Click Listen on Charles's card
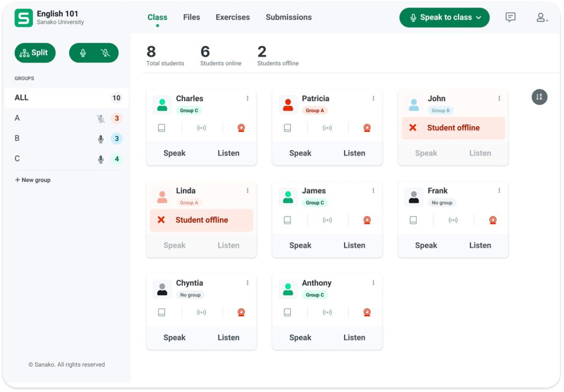564x392 pixels. pyautogui.click(x=228, y=153)
